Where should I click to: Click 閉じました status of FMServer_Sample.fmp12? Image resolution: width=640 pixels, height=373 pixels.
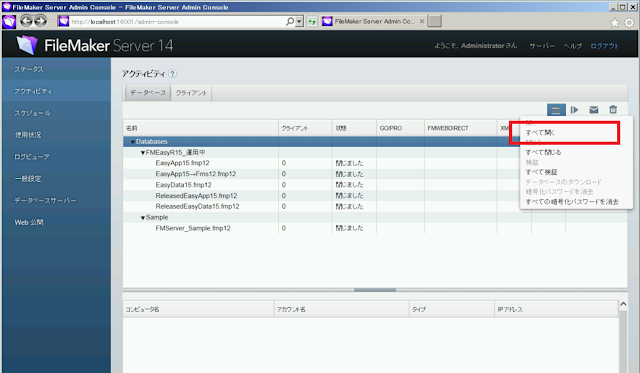pyautogui.click(x=349, y=228)
